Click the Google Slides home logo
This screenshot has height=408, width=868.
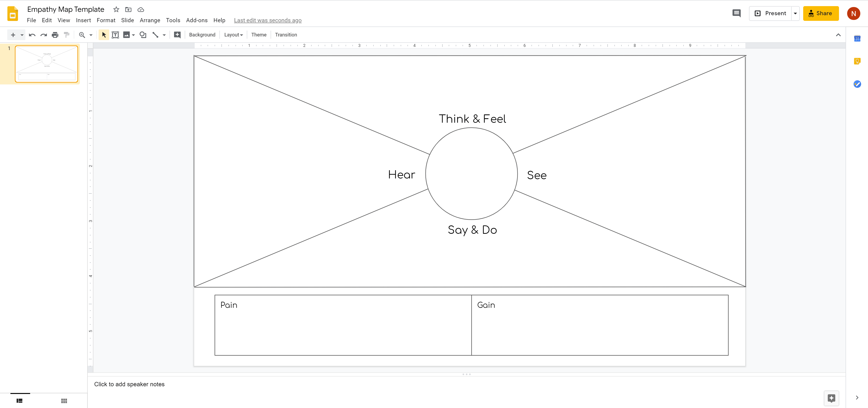click(13, 13)
